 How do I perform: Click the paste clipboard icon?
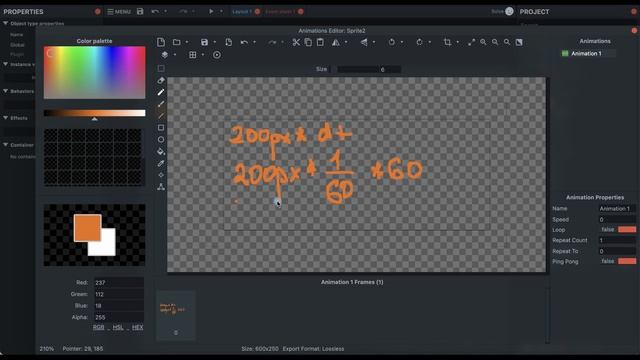coord(320,42)
